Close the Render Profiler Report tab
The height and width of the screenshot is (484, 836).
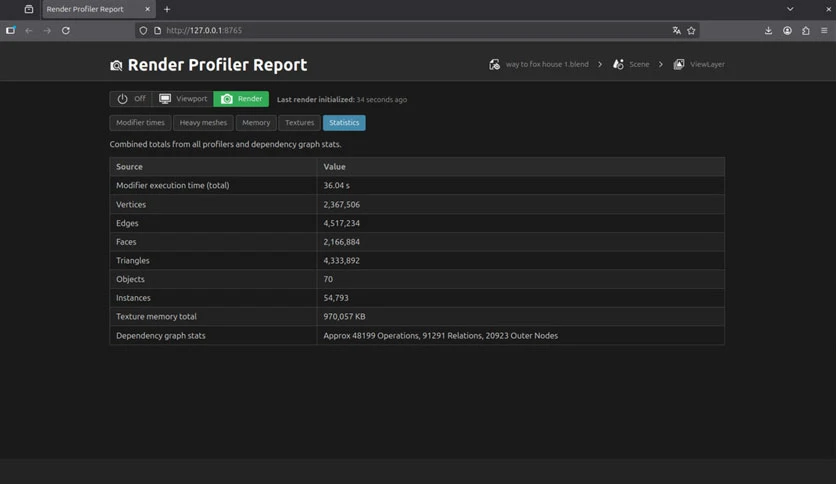tap(148, 9)
